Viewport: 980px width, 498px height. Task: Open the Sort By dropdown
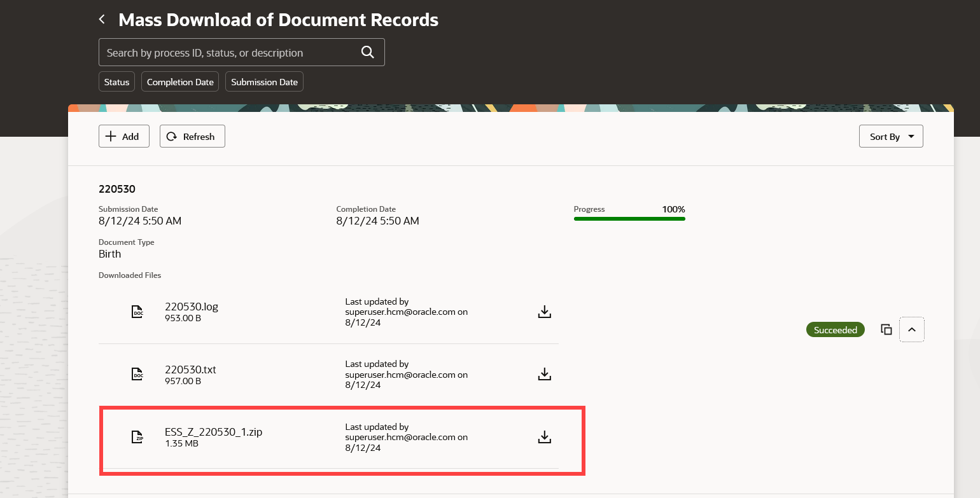pos(891,136)
